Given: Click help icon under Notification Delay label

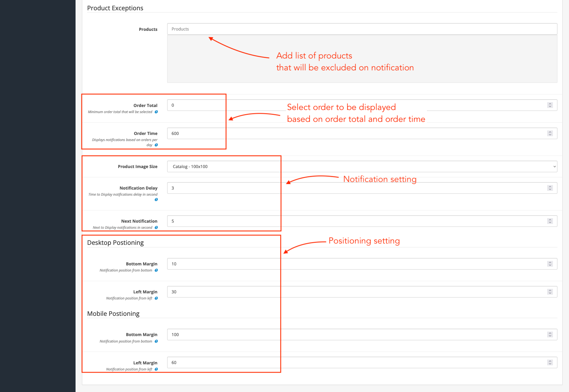Looking at the screenshot, I should click(x=156, y=200).
